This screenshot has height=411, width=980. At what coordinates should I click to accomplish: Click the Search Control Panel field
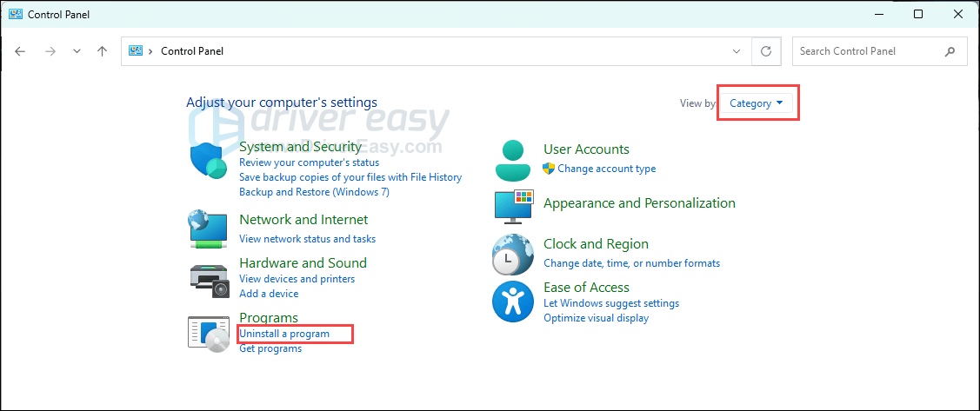pyautogui.click(x=868, y=51)
